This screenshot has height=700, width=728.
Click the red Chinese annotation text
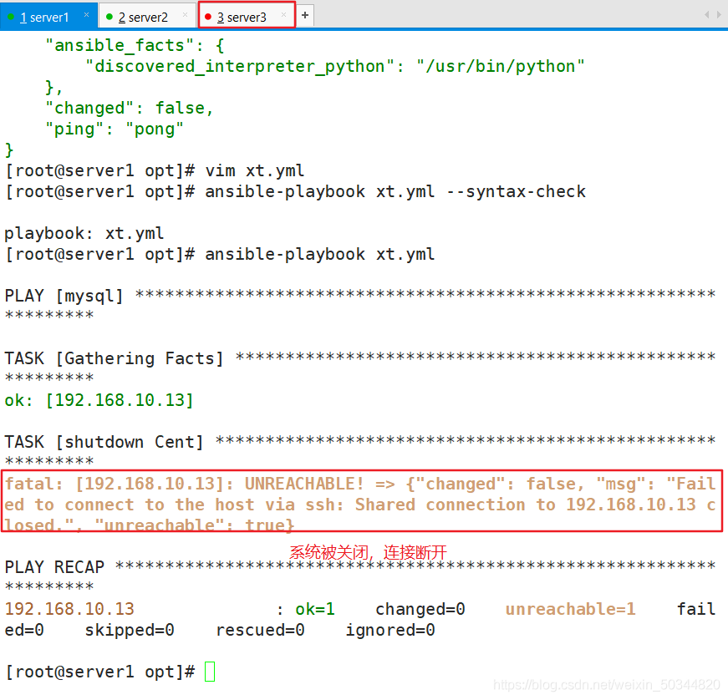coord(368,552)
